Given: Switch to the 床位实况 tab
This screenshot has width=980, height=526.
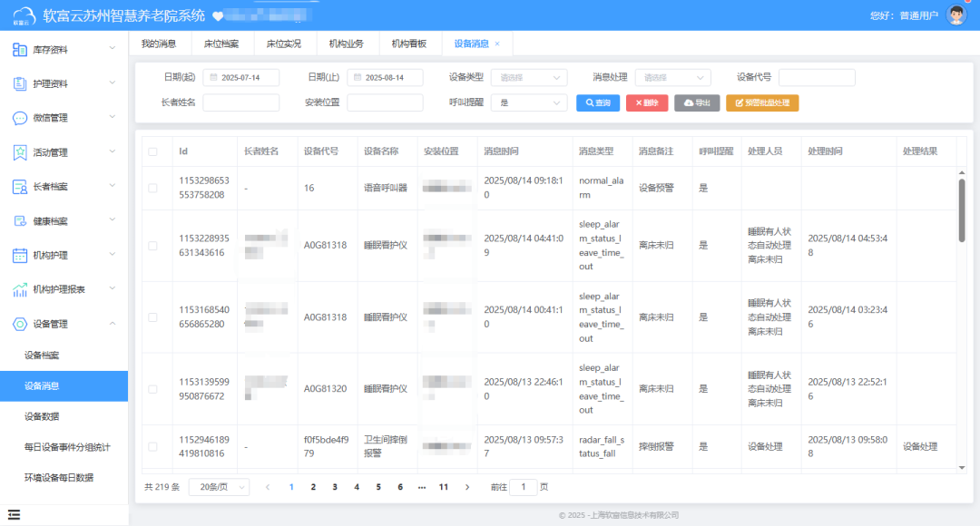Looking at the screenshot, I should [283, 44].
